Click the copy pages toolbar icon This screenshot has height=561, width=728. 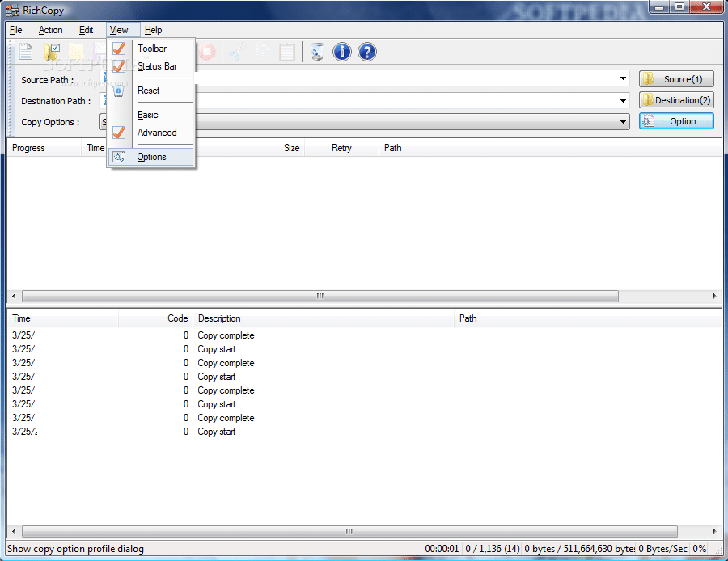[263, 52]
